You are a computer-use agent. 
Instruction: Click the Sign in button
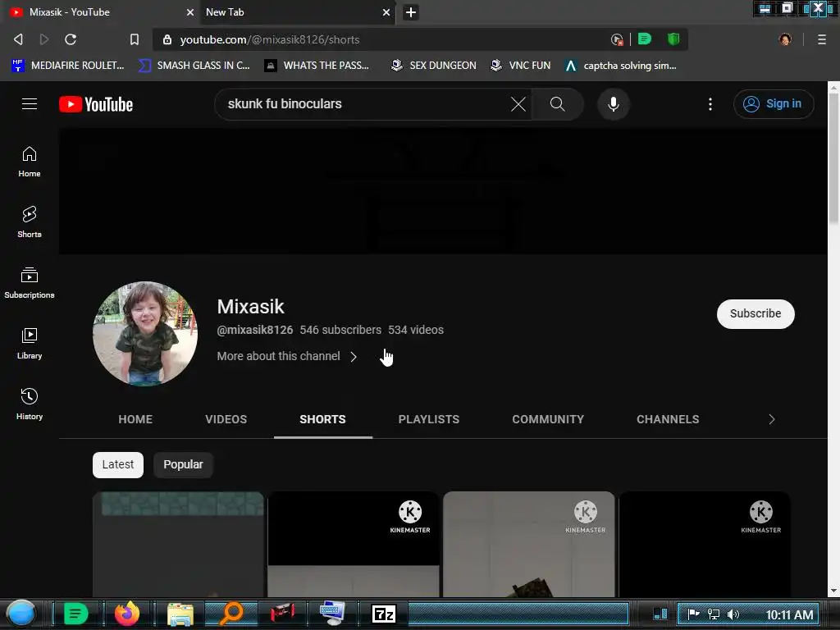coord(774,104)
